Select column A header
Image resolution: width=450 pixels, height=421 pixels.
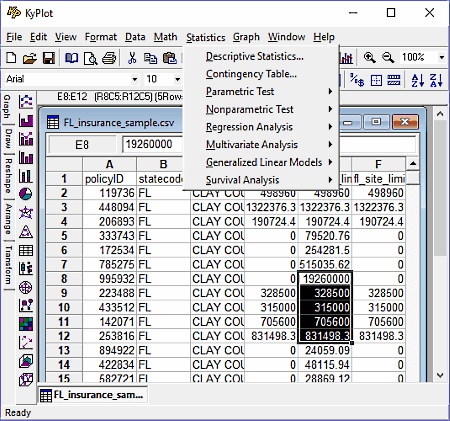tap(109, 164)
